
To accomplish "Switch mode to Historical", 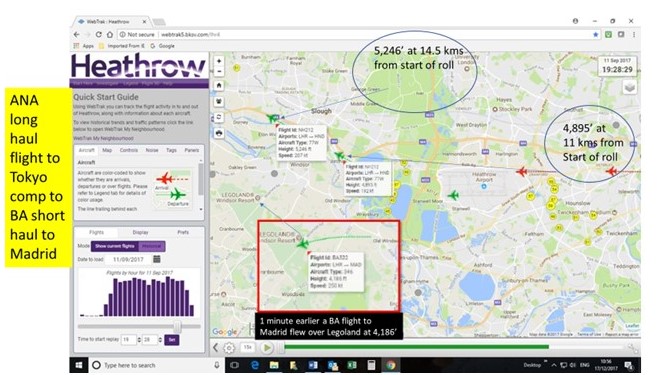I will coord(152,246).
